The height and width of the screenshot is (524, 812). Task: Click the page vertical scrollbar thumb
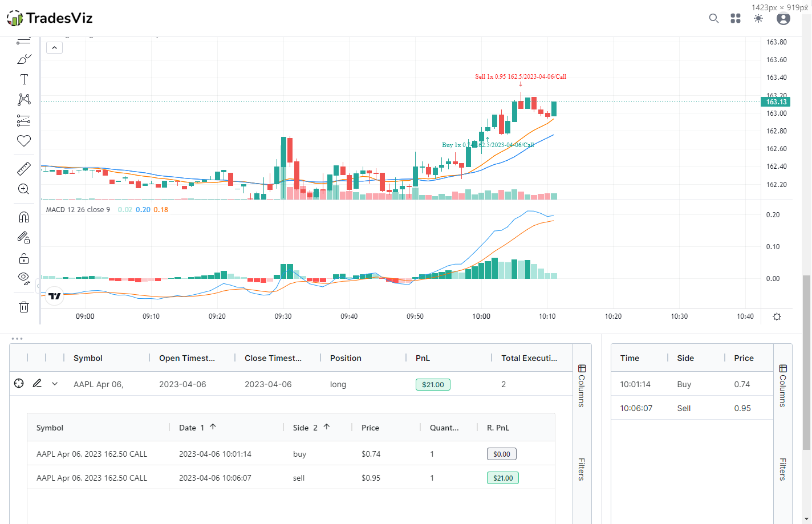[x=806, y=363]
